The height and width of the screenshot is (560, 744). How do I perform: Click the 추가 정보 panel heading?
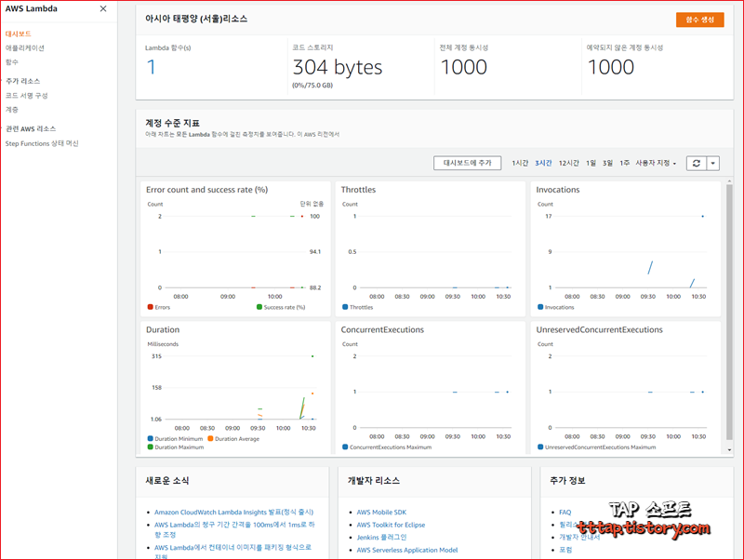coord(567,481)
